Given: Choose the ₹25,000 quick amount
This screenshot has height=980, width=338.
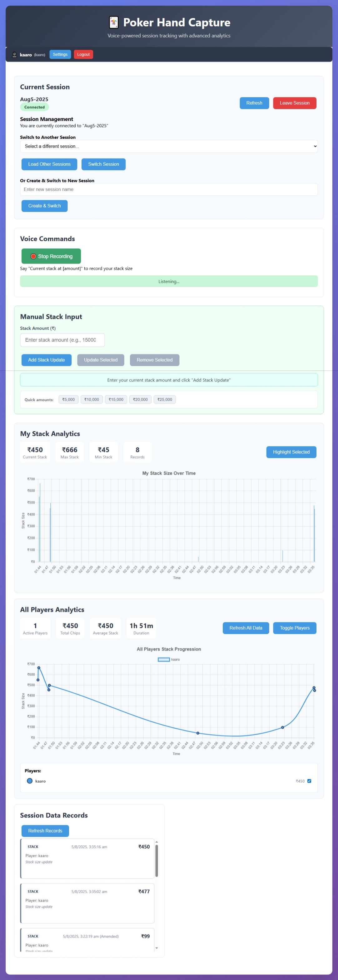Looking at the screenshot, I should [x=165, y=400].
